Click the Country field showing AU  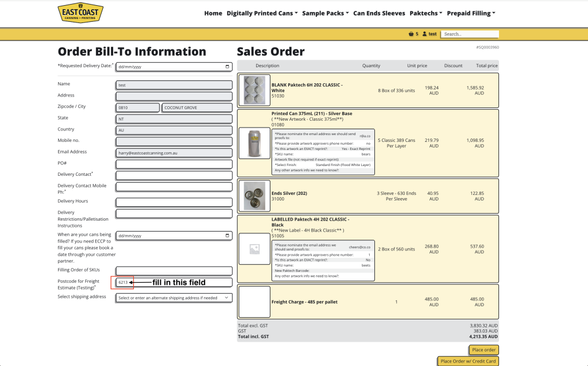[x=174, y=130]
